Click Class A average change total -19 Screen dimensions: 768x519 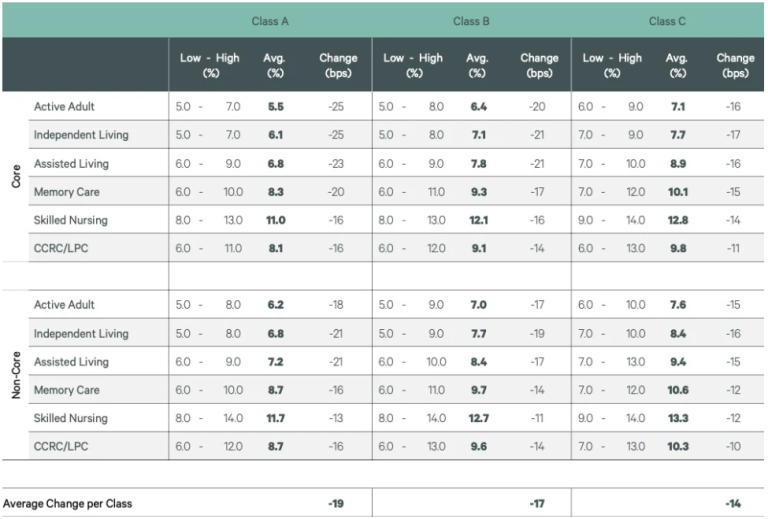click(336, 503)
